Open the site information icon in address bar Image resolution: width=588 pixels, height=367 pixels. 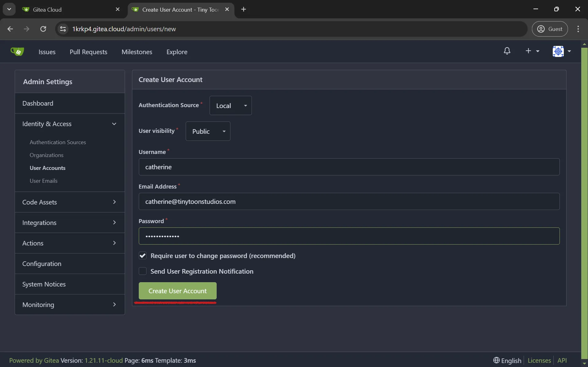pos(63,29)
